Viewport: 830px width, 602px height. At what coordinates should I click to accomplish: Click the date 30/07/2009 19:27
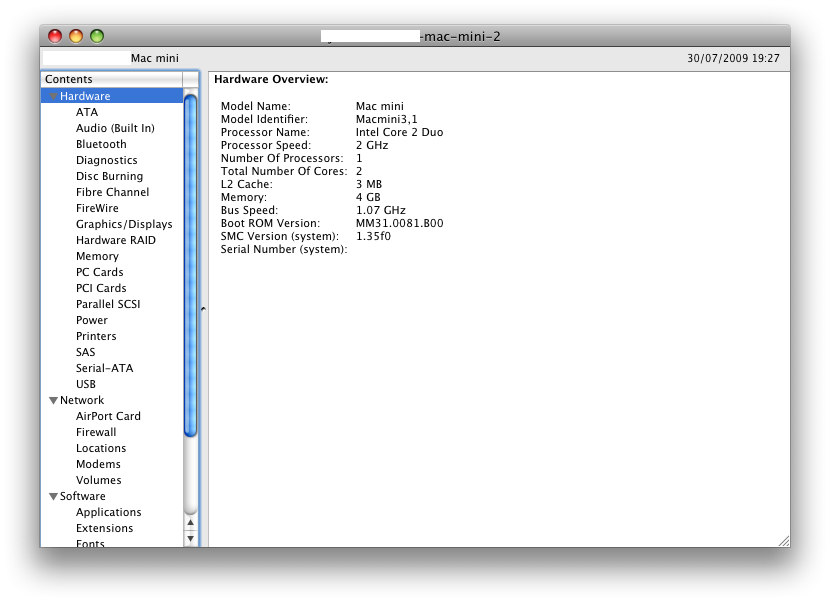(x=733, y=58)
